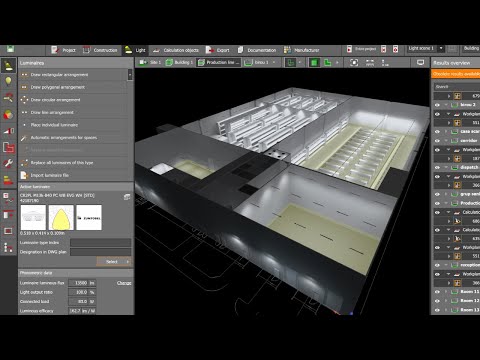Open the red floor-plan emergency lighting tool
480x360 pixels.
click(8, 147)
